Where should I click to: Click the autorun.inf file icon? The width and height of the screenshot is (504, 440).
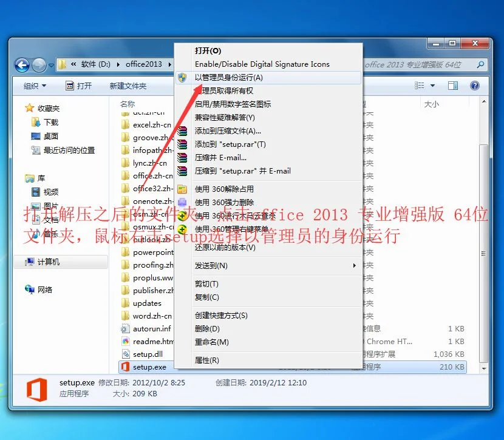(125, 328)
